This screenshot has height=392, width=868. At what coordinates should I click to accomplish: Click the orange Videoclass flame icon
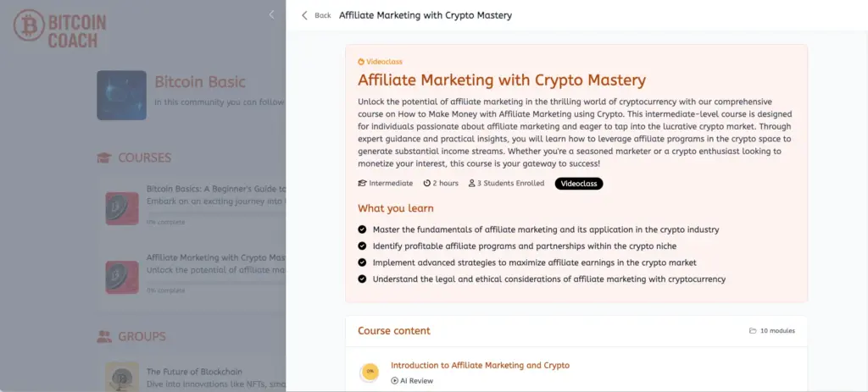(x=361, y=62)
